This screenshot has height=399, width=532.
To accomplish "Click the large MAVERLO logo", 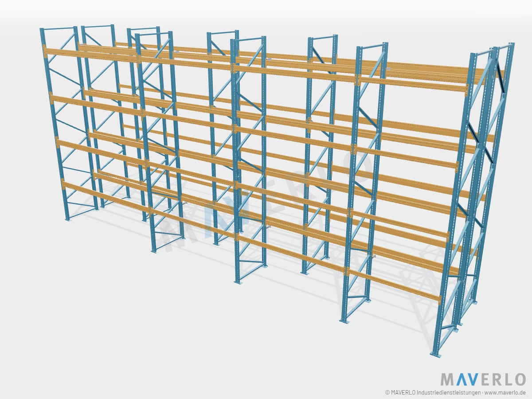I will point(483,379).
